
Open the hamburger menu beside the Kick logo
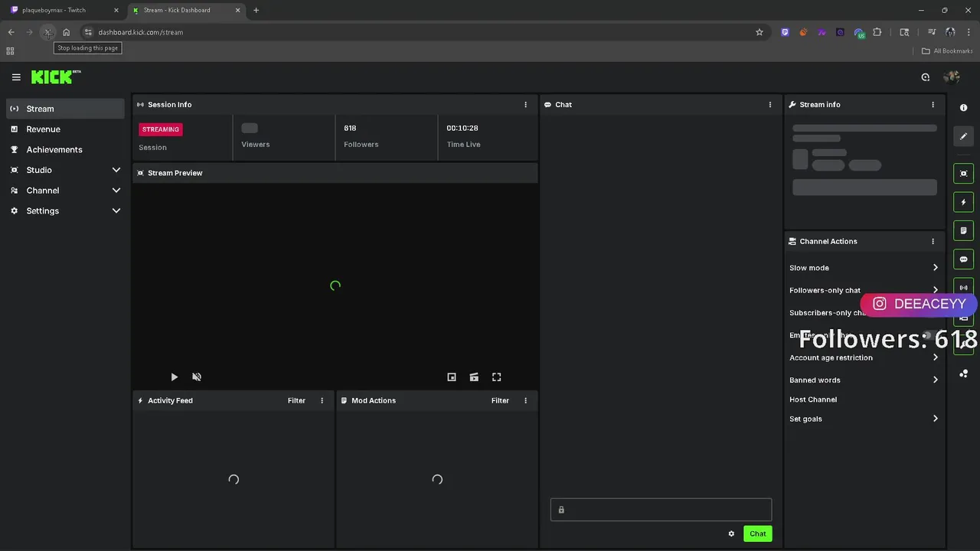click(16, 77)
